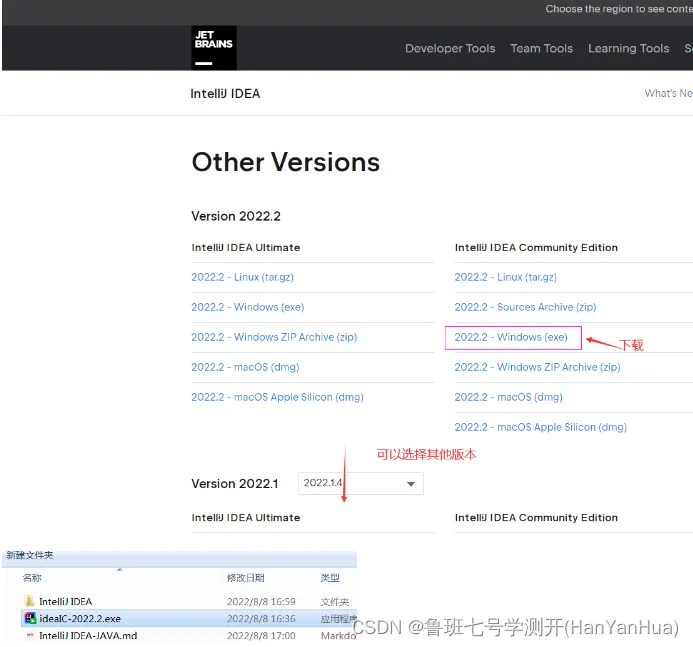Open the Team Tools menu
The width and height of the screenshot is (693, 647).
click(541, 48)
